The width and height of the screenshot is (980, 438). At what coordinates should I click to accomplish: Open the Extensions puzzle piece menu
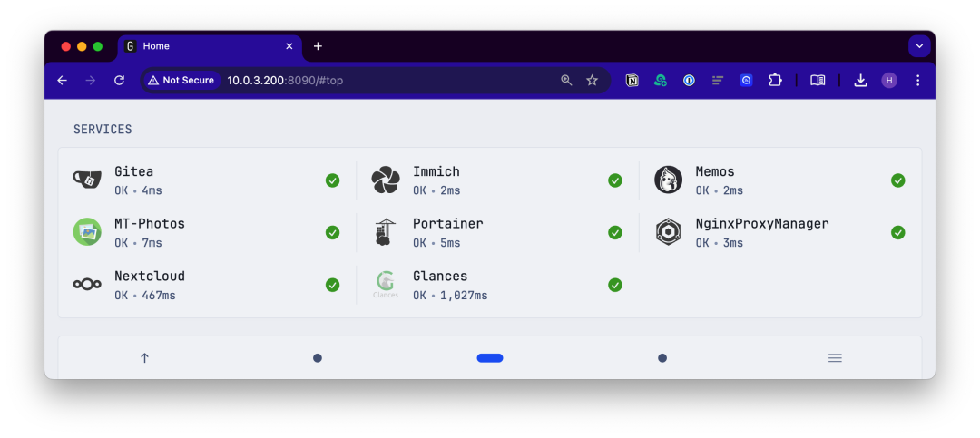[x=775, y=80]
